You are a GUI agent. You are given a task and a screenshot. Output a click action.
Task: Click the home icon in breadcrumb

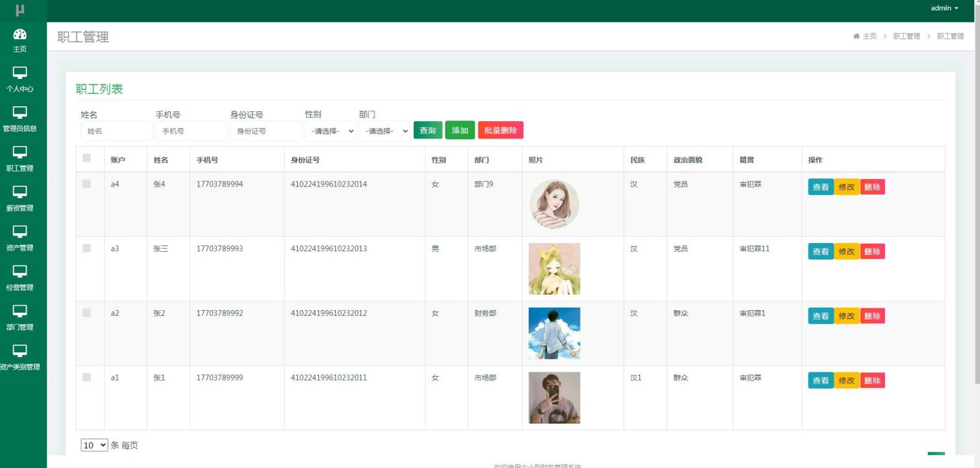[856, 36]
